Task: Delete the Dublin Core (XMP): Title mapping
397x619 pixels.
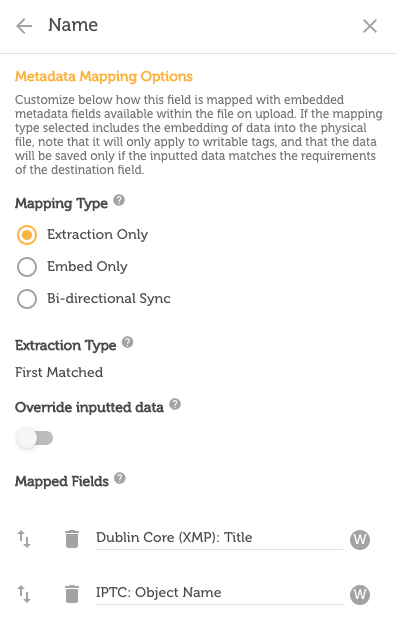Action: 72,539
